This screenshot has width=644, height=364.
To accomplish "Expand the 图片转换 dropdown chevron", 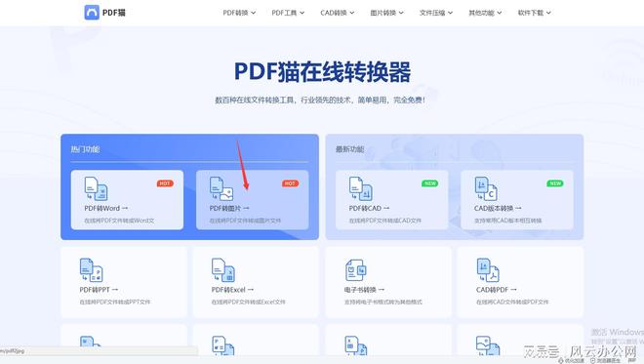I will coord(401,13).
